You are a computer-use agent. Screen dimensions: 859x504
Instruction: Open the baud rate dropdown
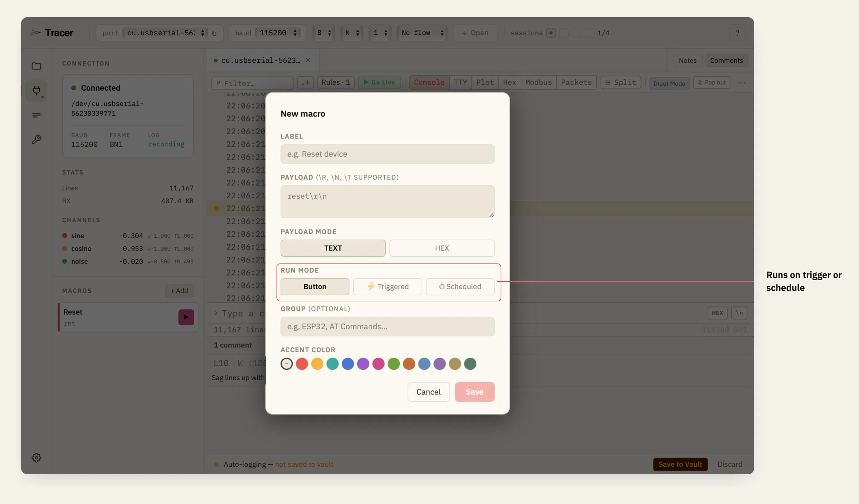pos(278,33)
